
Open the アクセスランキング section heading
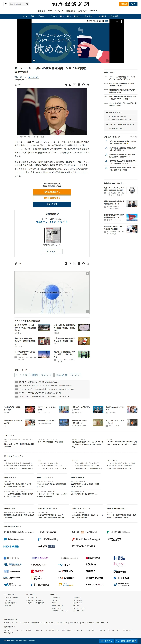[x=113, y=137]
